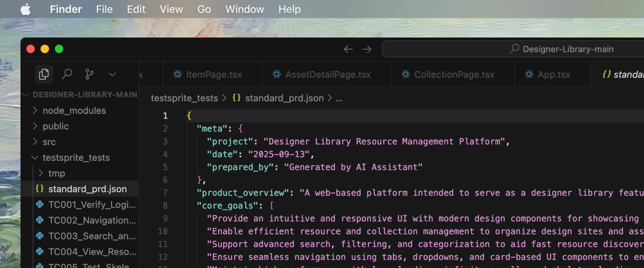Open the Explorer view icon
Screen dimensions: 644x268
[44, 74]
